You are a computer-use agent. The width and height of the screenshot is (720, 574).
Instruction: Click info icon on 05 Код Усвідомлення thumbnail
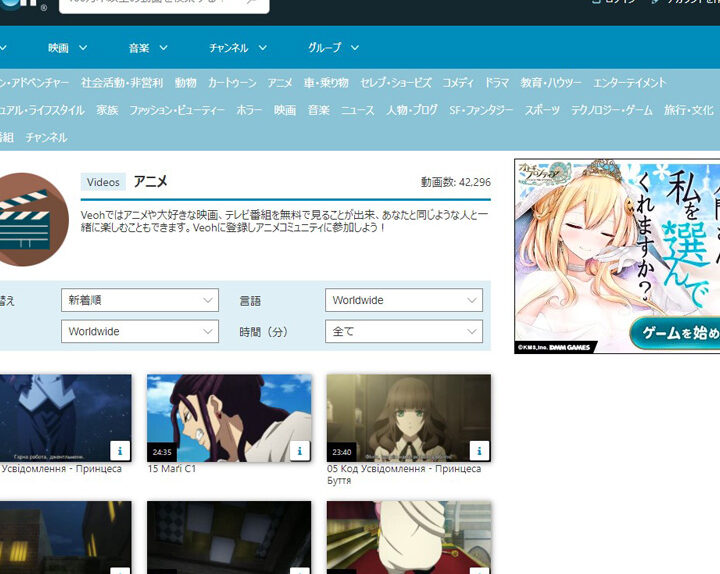(x=479, y=451)
